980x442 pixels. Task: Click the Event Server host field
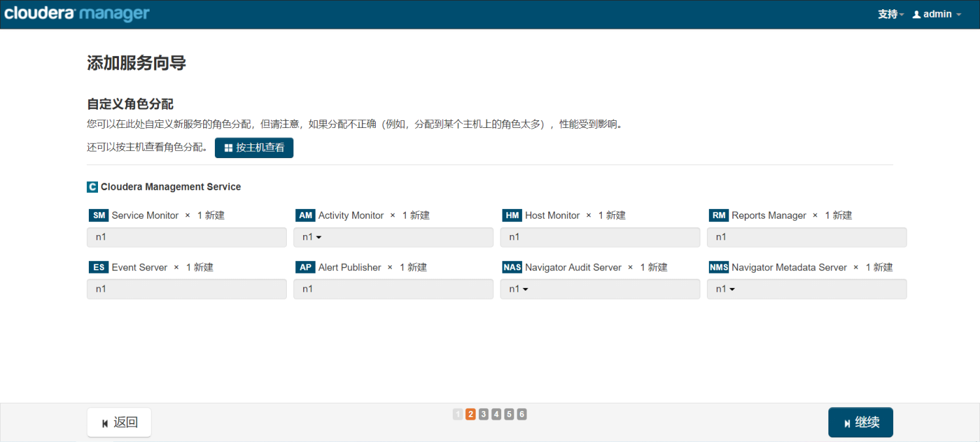pyautogui.click(x=187, y=289)
